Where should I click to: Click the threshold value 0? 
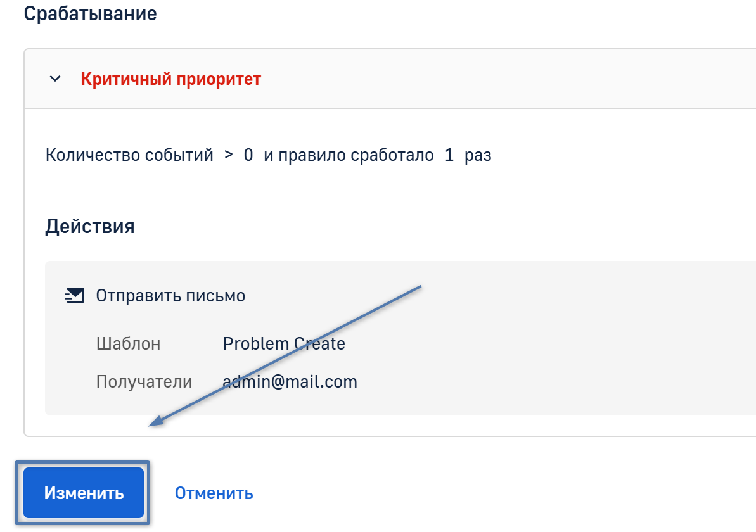(248, 155)
